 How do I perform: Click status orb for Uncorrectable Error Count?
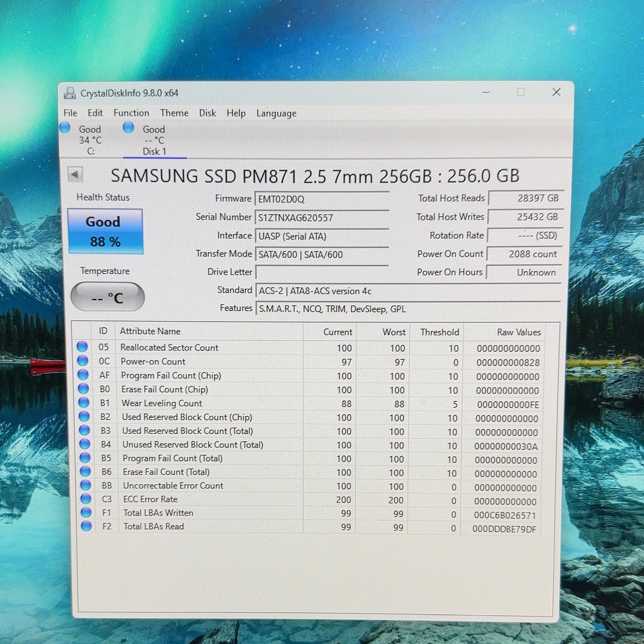(x=85, y=485)
